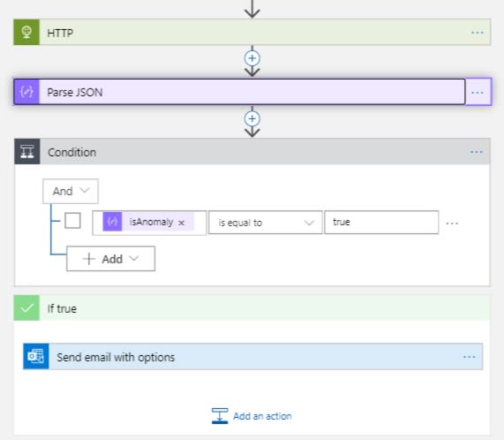Insert step between Parse JSON and Condition
Image resolution: width=504 pixels, height=440 pixels.
(252, 118)
